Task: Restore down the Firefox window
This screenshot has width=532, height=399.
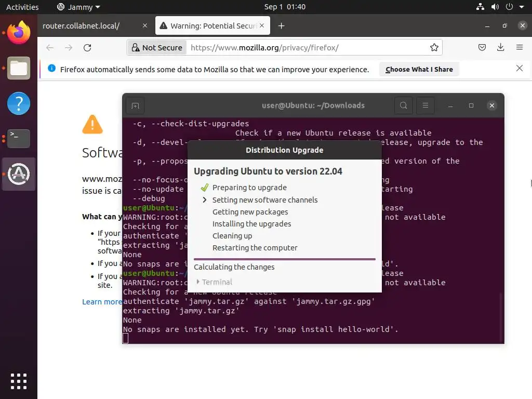Action: pos(504,26)
